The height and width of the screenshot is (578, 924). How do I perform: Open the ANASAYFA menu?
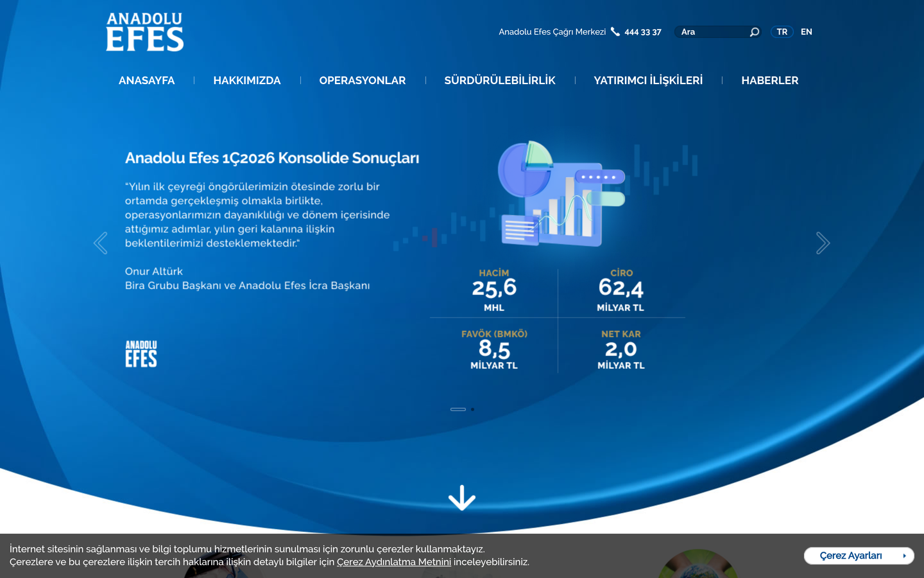[x=146, y=80]
